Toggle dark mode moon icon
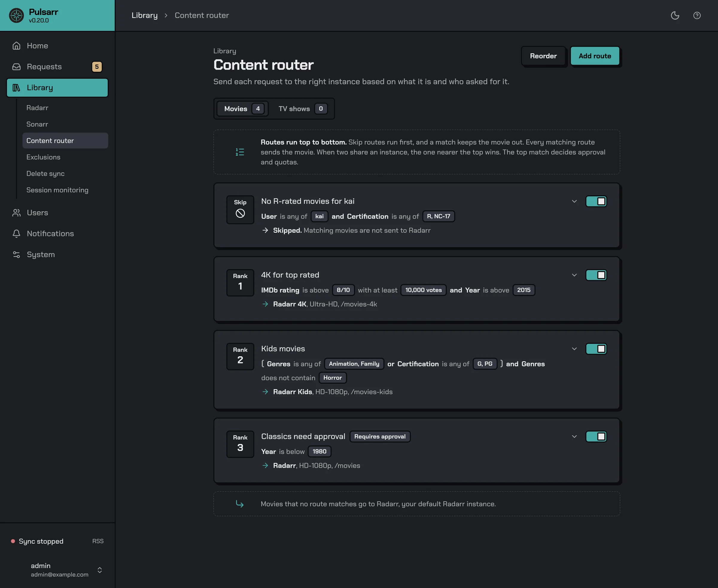 point(675,16)
